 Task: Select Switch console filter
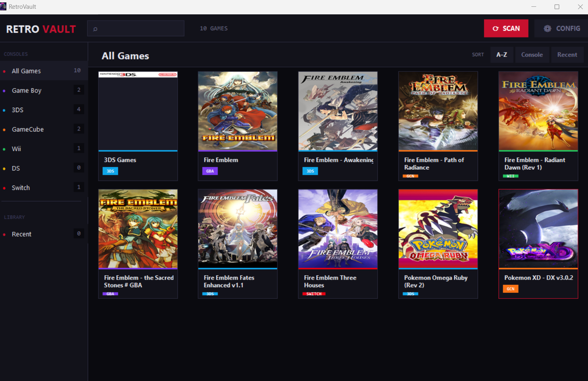coord(44,188)
